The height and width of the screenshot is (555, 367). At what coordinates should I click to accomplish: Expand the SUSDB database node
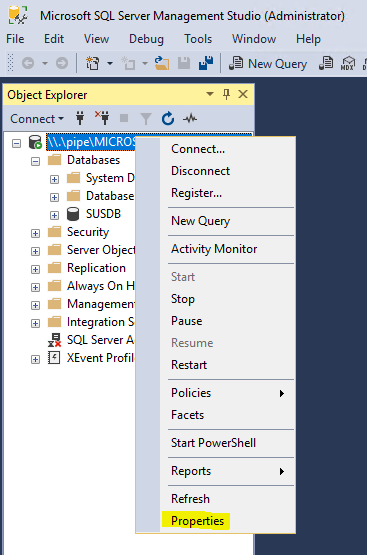click(x=54, y=215)
